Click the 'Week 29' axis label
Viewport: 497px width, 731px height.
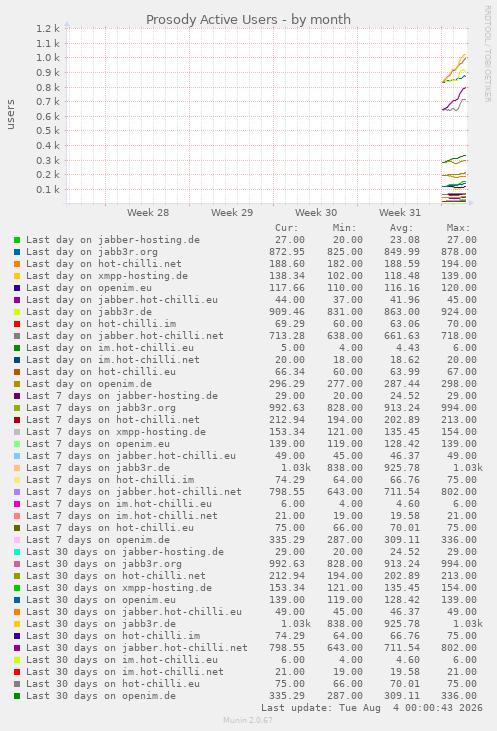232,213
